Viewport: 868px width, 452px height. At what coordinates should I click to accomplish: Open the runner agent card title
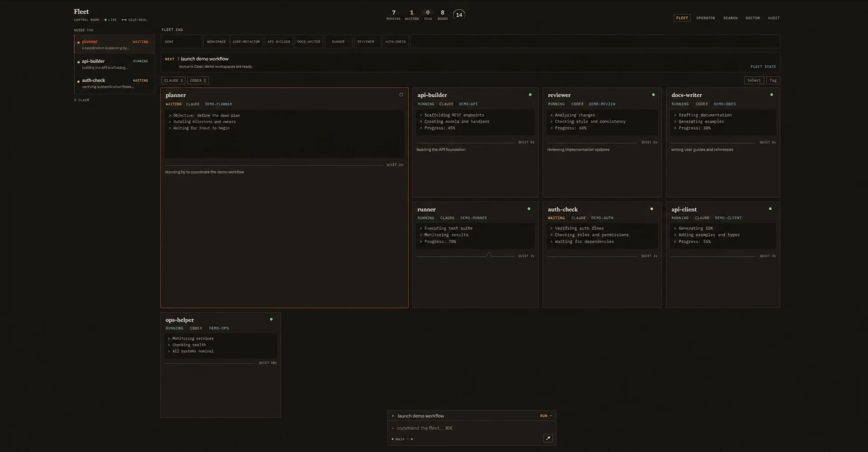426,210
